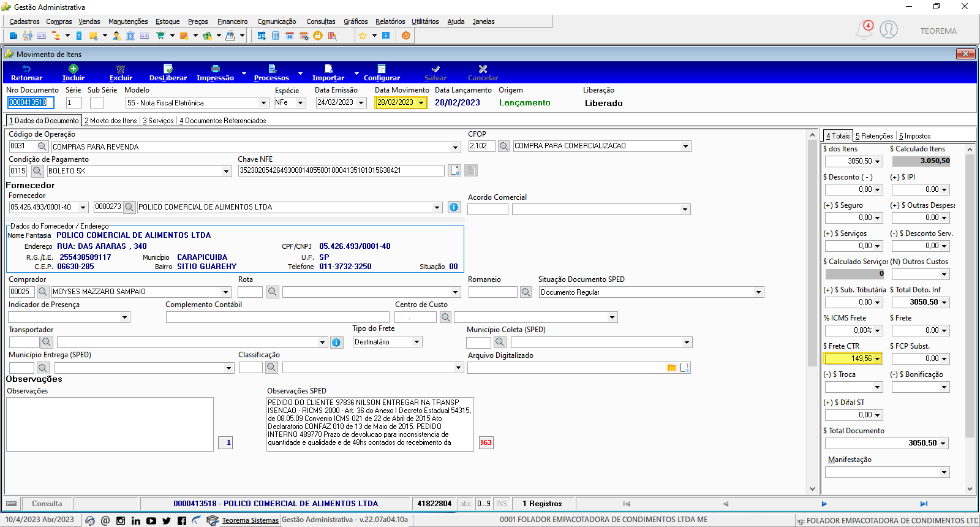Expand the Espécie NFe dropdown
This screenshot has height=527, width=980.
[x=301, y=103]
